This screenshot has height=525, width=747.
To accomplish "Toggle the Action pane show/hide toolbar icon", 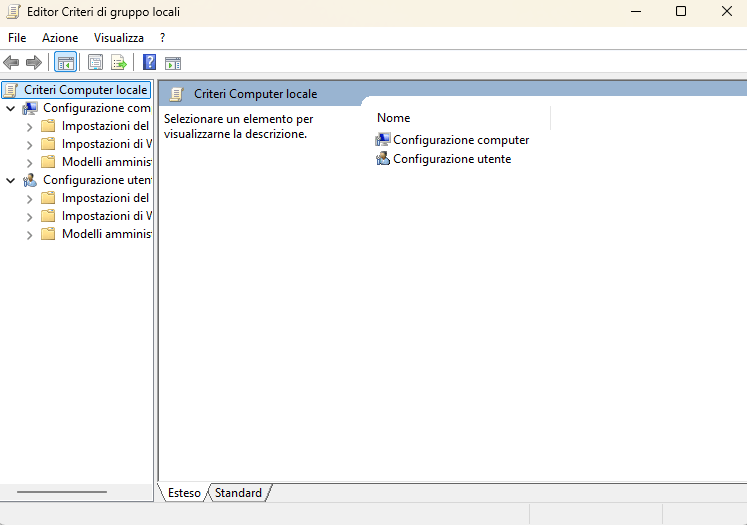I will point(172,62).
